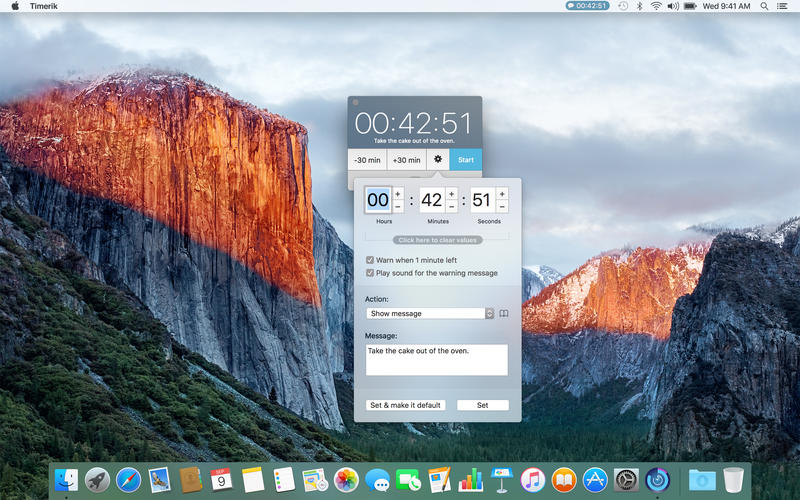Open Time Machine icon in menu bar

[623, 6]
